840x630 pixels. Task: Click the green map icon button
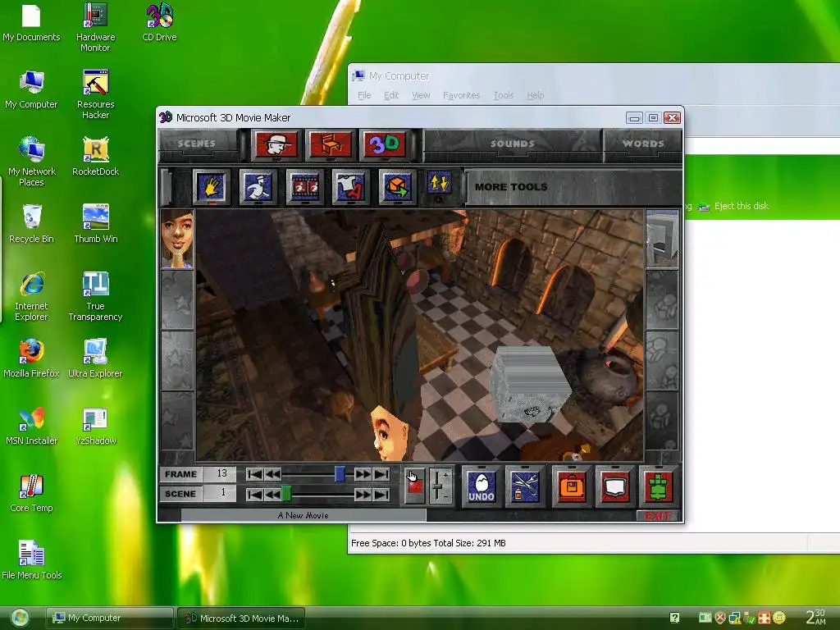click(x=659, y=486)
